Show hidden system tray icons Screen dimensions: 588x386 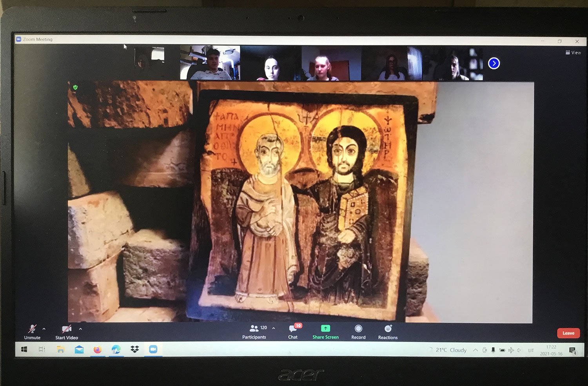tap(475, 350)
